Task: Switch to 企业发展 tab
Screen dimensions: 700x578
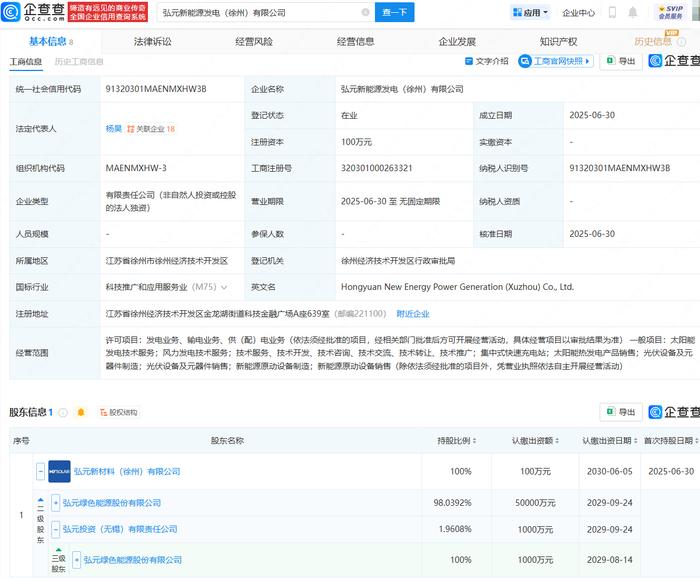Action: pyautogui.click(x=457, y=42)
